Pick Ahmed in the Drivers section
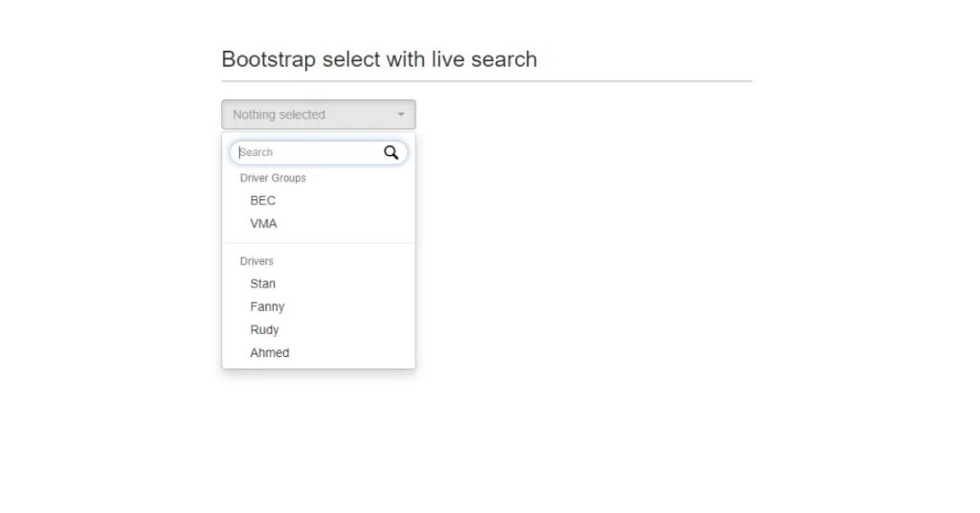 (x=318, y=353)
